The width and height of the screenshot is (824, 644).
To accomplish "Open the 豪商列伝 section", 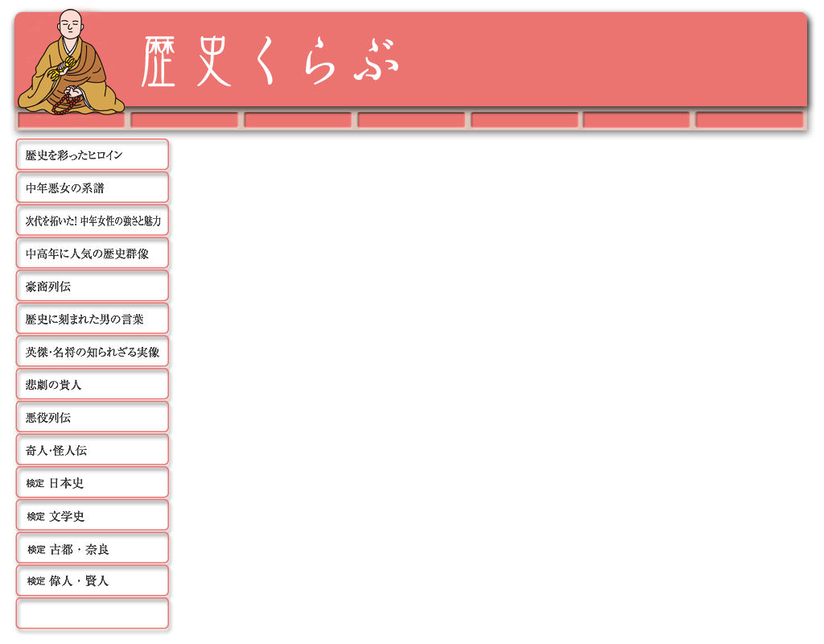I will coord(93,286).
